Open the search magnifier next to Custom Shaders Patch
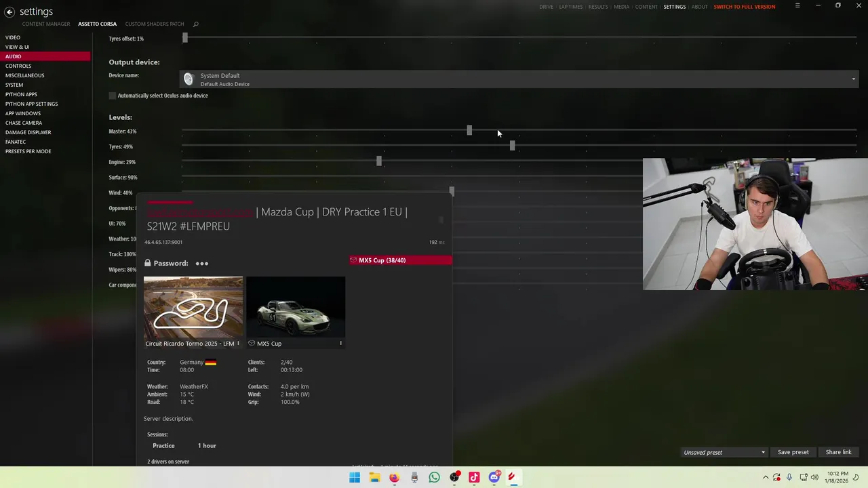868x488 pixels. tap(195, 24)
